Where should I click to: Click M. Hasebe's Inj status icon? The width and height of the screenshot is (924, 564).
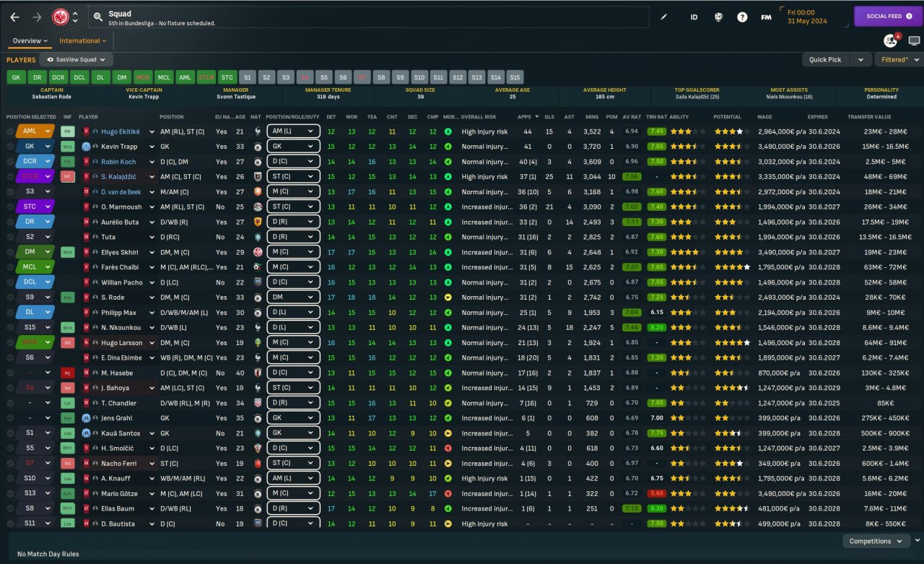click(x=67, y=373)
